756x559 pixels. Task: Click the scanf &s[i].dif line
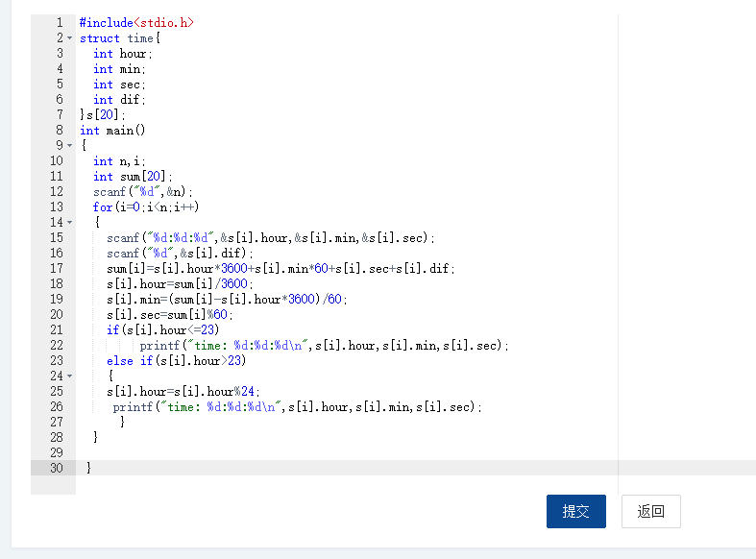pos(180,253)
